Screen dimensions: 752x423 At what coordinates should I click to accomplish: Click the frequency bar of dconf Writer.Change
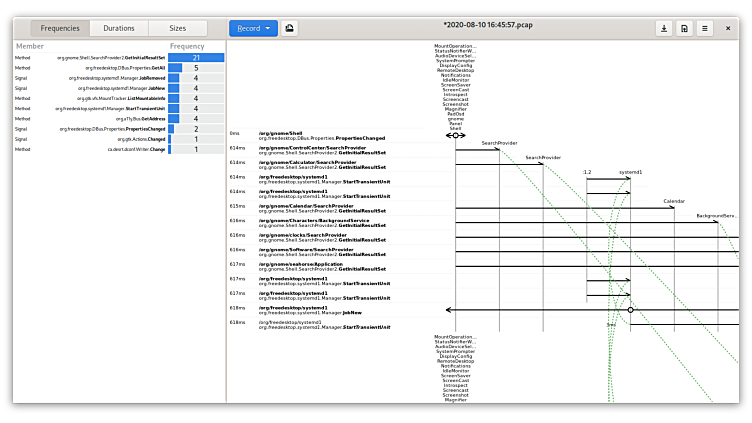point(170,149)
